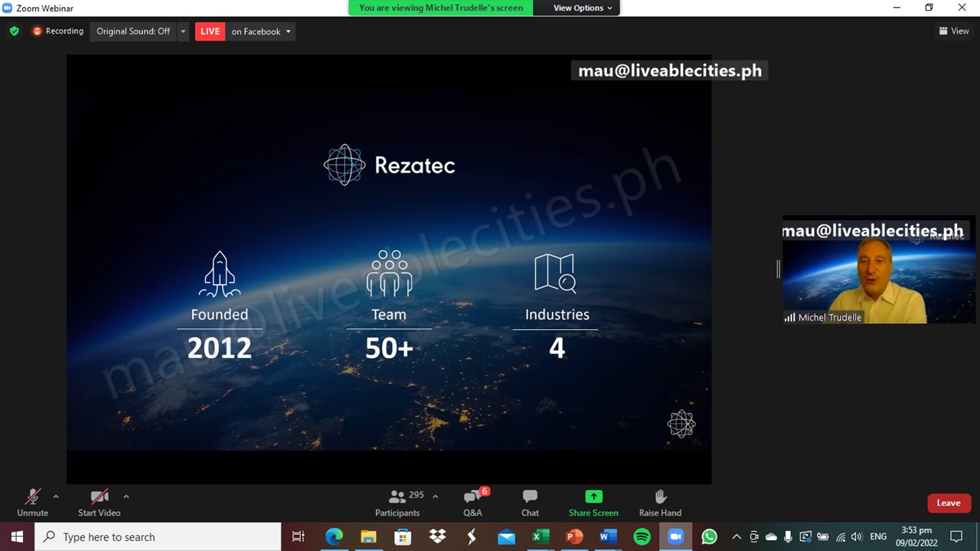Image resolution: width=980 pixels, height=551 pixels.
Task: Expand audio options arrow beside Unmute
Action: tap(55, 496)
